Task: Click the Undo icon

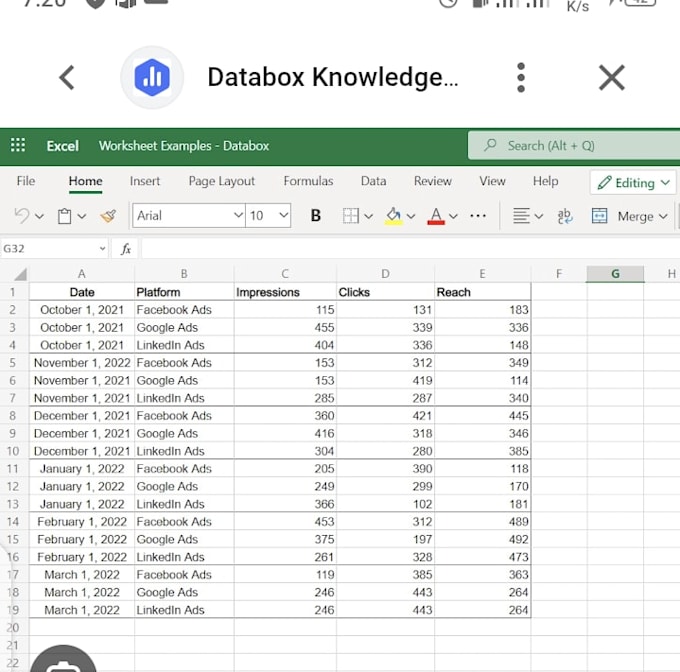Action: (21, 215)
